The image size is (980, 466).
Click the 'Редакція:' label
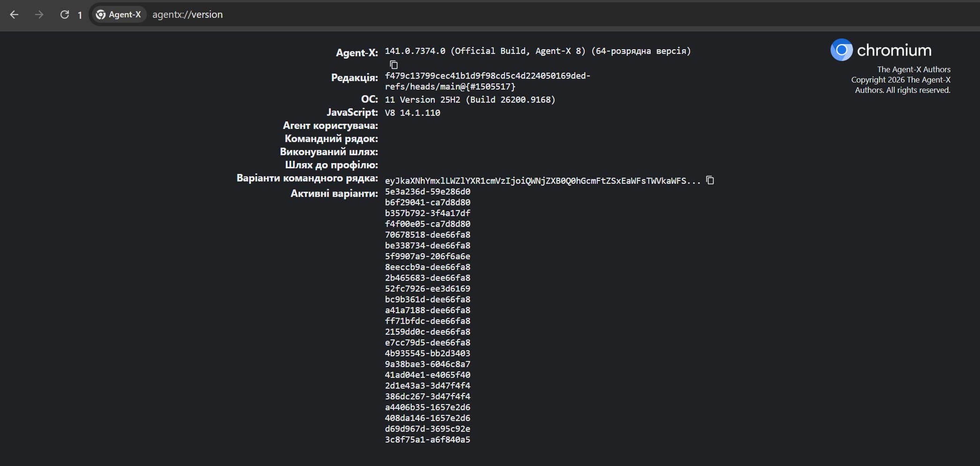(x=355, y=77)
